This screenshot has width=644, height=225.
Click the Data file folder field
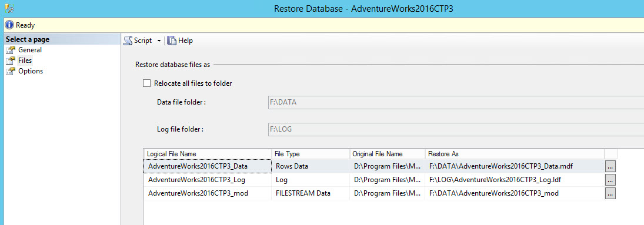(455, 102)
